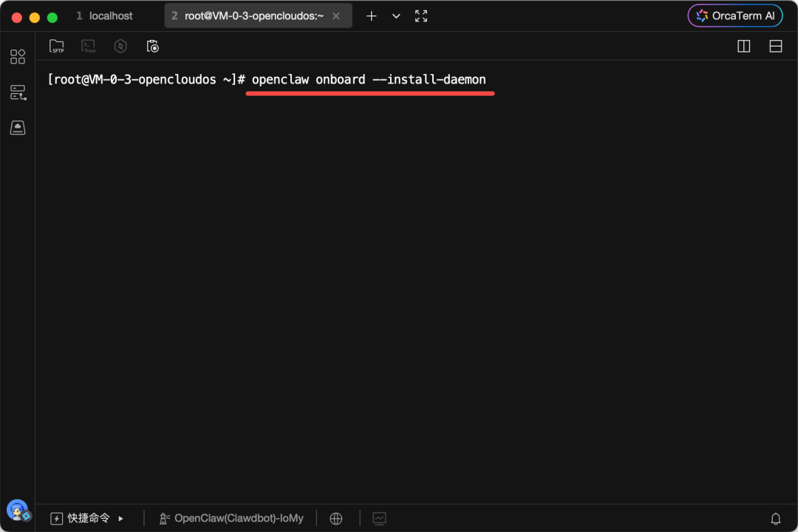Toggle horizontal split pane view

[x=775, y=45]
